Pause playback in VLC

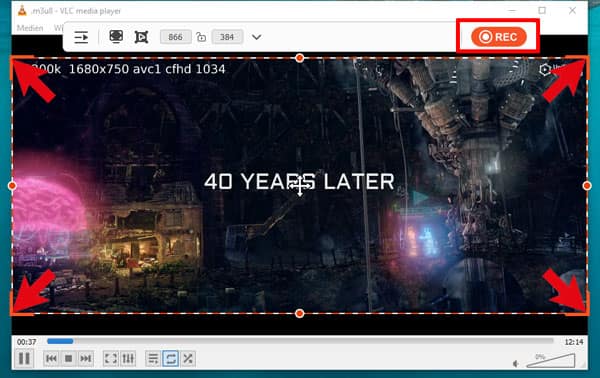[x=24, y=359]
